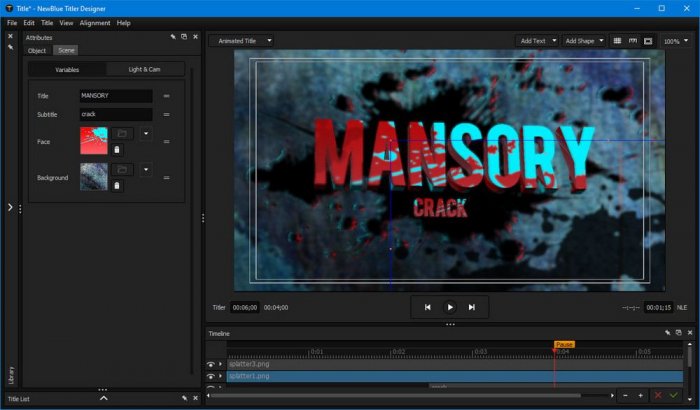Click the Play button under the preview

(450, 307)
